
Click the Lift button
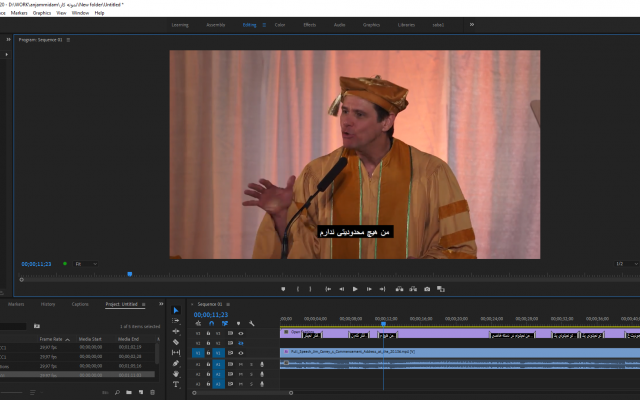[399, 289]
